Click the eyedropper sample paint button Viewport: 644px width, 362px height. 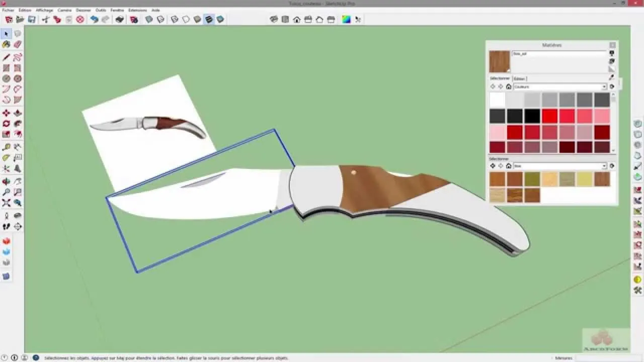pyautogui.click(x=612, y=77)
